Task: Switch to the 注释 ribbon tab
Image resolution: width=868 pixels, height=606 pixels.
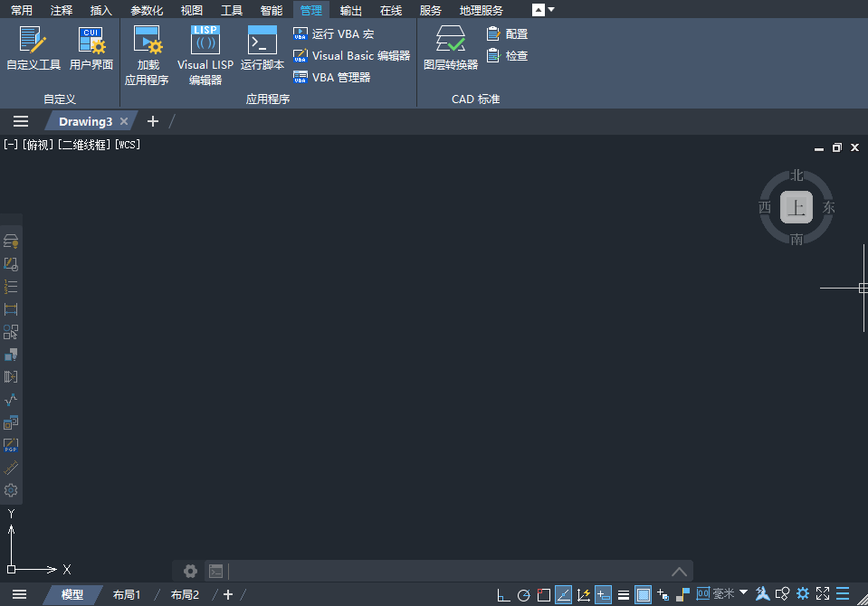Action: pyautogui.click(x=62, y=10)
